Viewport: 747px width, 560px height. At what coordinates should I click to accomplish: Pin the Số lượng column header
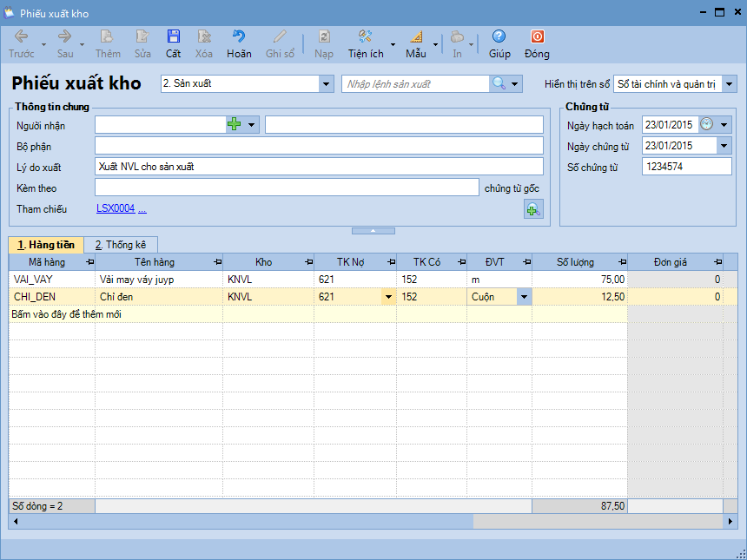tap(620, 261)
